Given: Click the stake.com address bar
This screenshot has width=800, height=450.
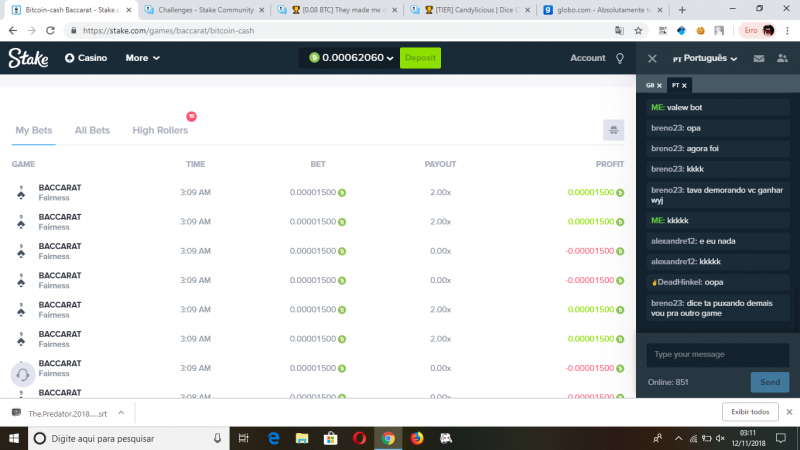Looking at the screenshot, I should pos(337,31).
